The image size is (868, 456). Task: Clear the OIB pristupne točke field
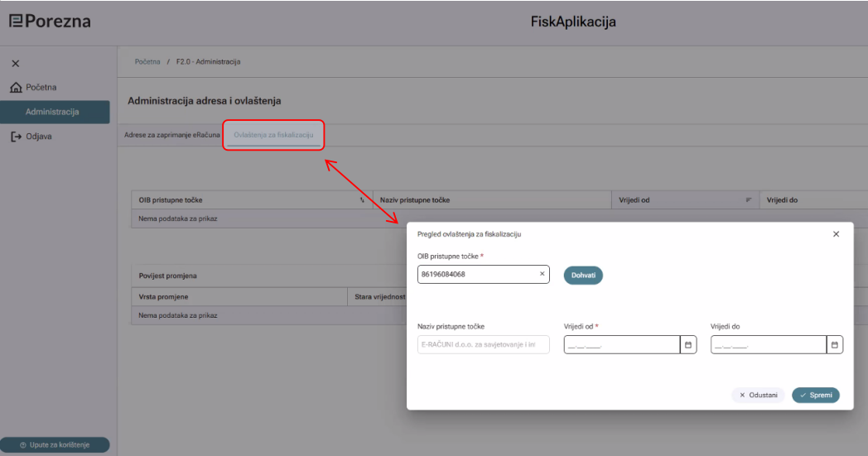point(542,274)
